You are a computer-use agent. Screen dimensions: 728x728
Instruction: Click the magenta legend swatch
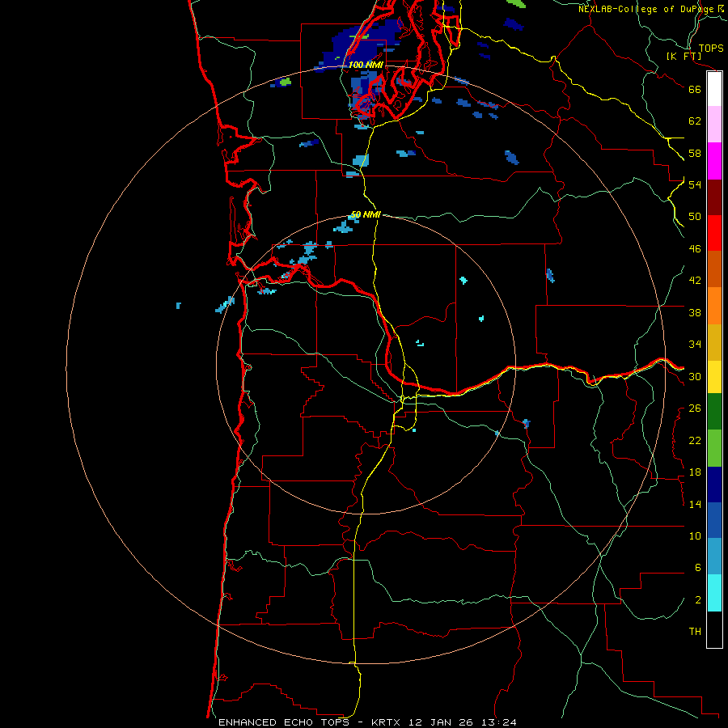click(x=714, y=161)
